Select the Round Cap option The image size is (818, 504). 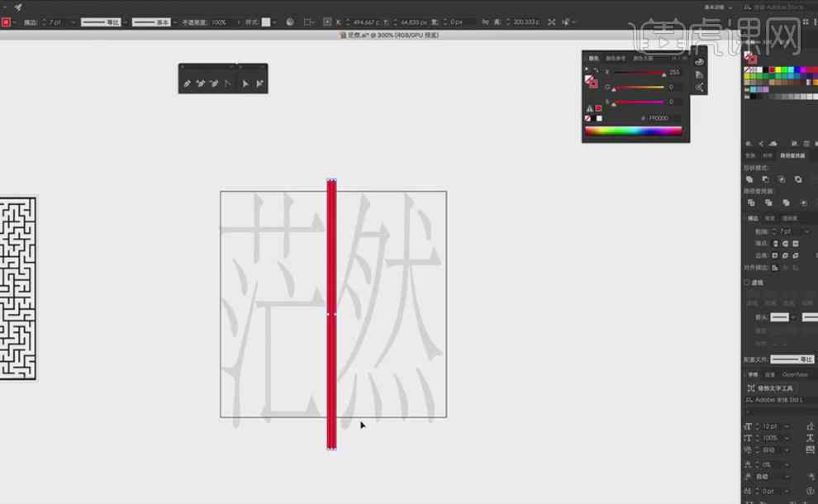786,244
